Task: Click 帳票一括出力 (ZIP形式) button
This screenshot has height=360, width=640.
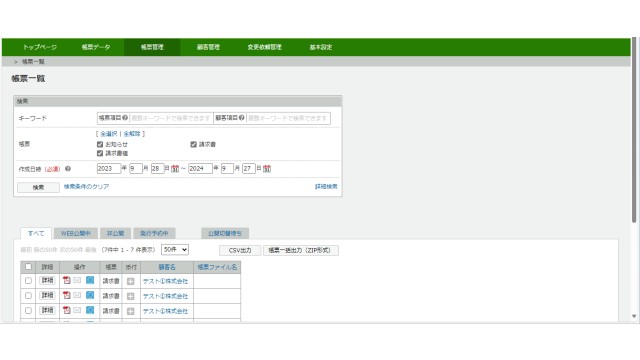Action: click(300, 250)
